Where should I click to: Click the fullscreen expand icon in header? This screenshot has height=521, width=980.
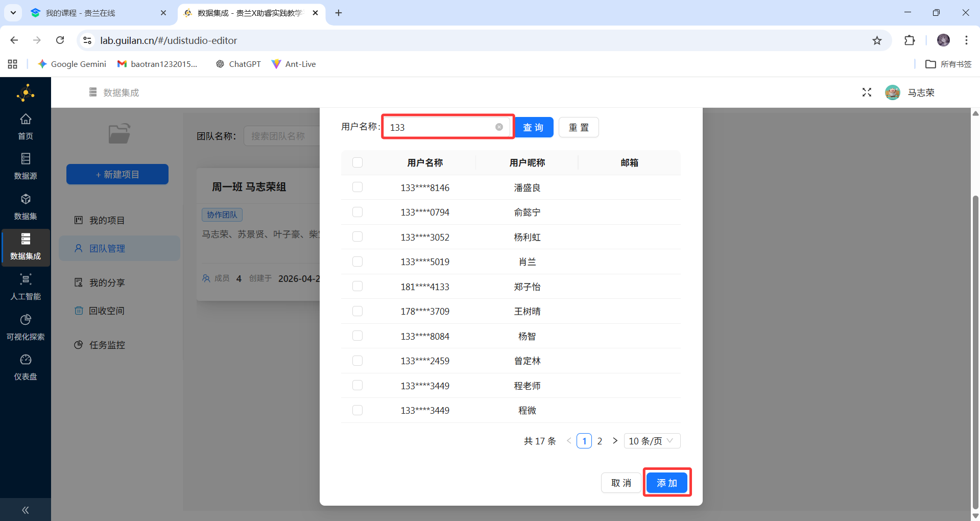pyautogui.click(x=867, y=92)
